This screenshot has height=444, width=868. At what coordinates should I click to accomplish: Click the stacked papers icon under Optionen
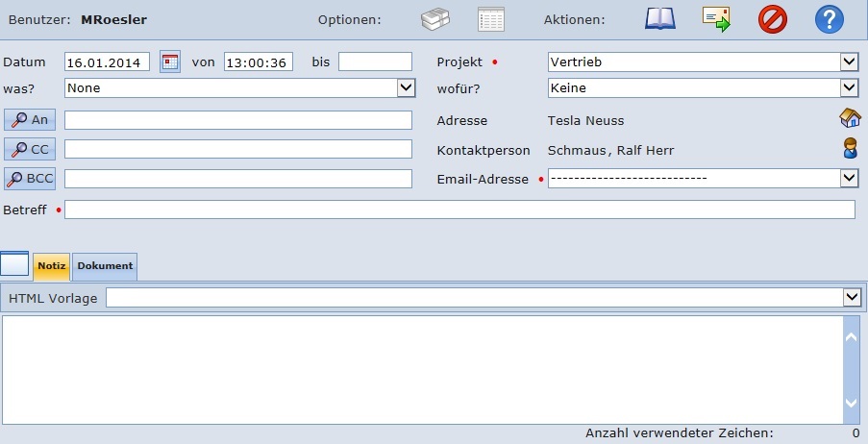point(435,20)
